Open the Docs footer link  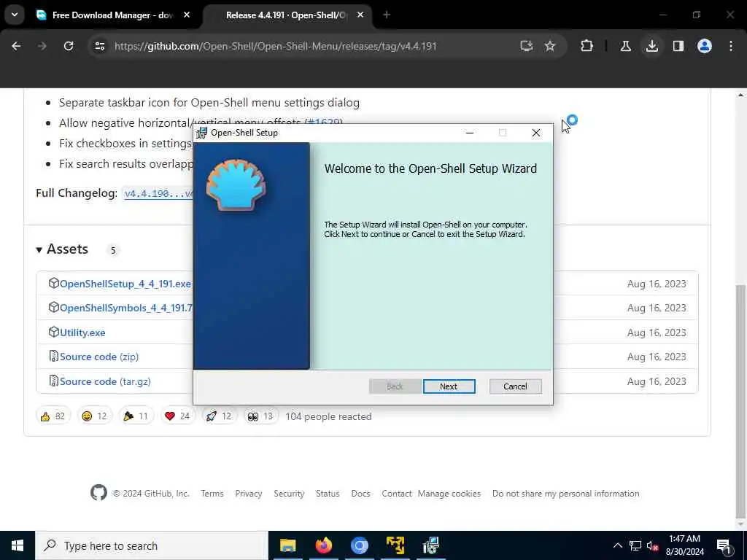tap(360, 494)
